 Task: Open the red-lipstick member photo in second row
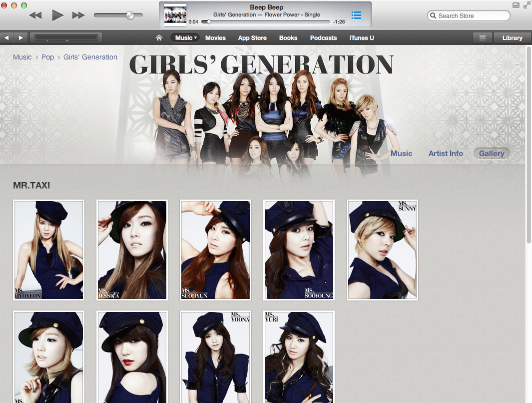[x=132, y=357]
